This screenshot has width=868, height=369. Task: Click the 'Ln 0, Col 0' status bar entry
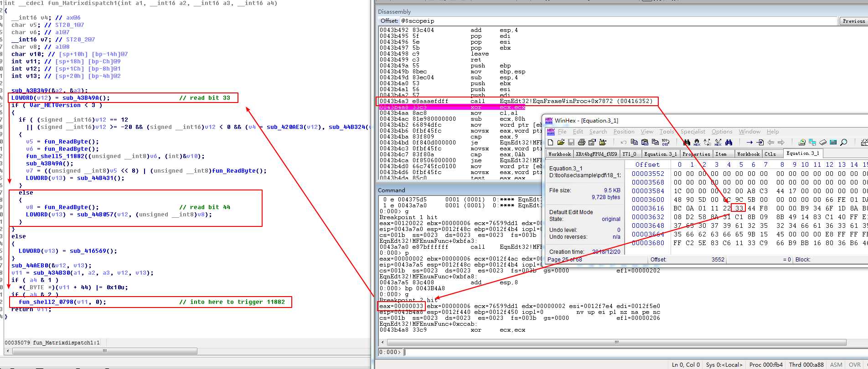(686, 364)
